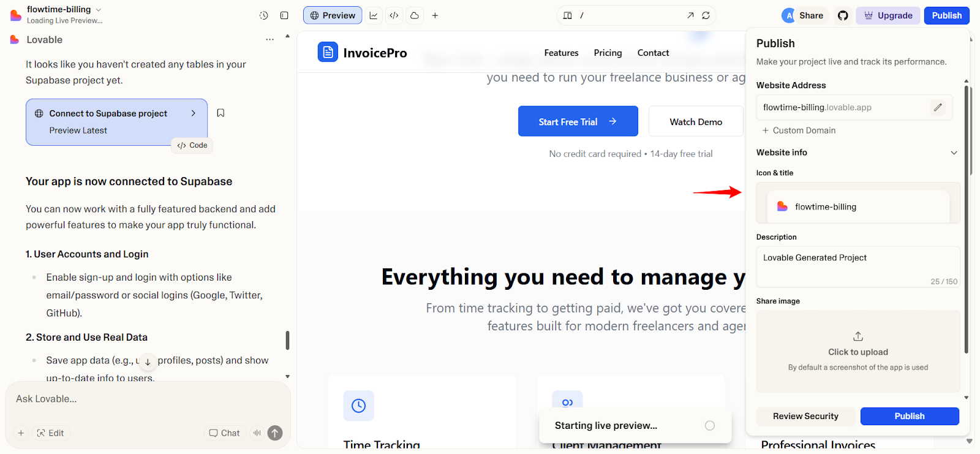Focus the Ask Lovable input field
This screenshot has height=454, width=980.
click(147, 399)
